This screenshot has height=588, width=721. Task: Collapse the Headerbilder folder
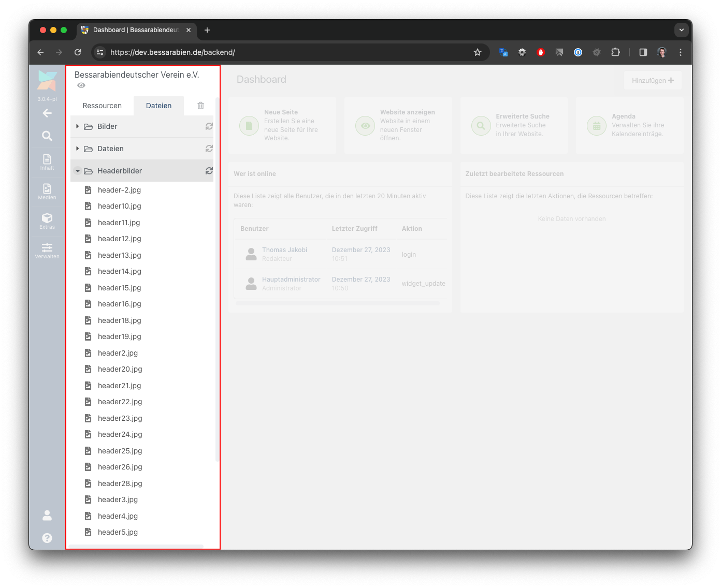[x=78, y=171]
